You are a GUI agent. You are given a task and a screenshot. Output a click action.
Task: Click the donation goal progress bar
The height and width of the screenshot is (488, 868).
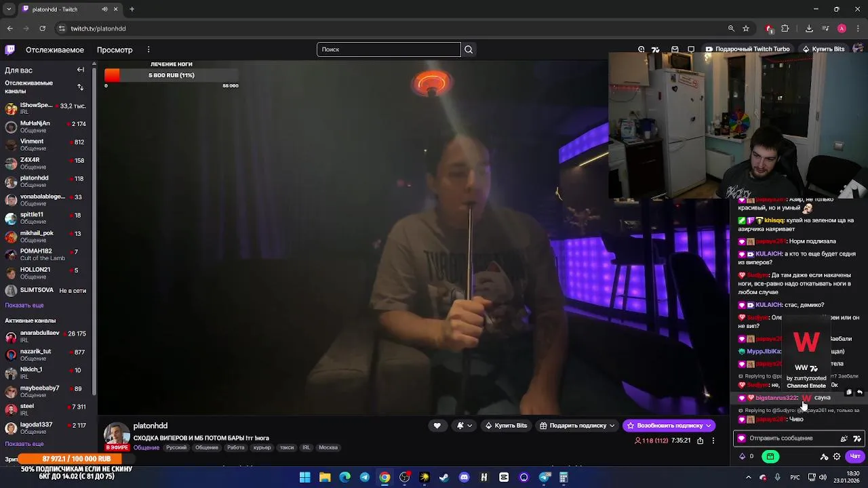point(172,75)
